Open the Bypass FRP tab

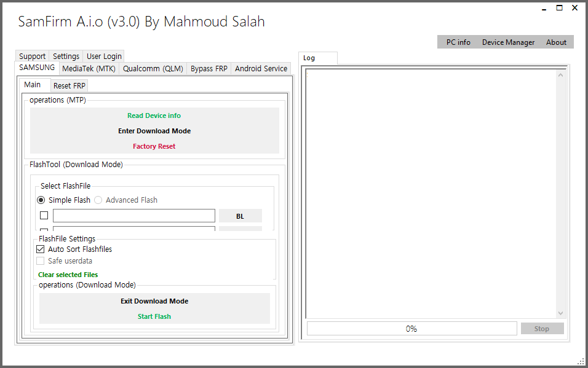tap(209, 69)
